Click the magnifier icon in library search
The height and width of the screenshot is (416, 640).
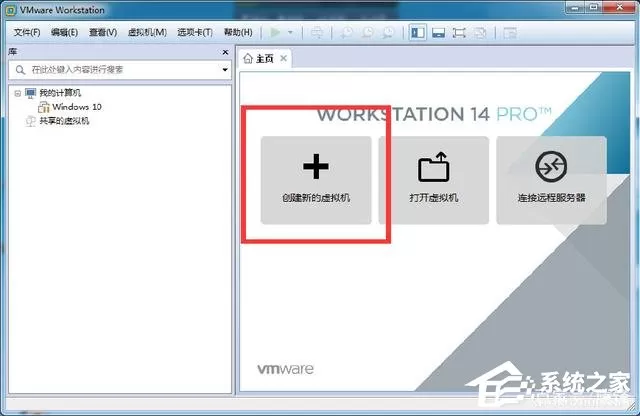click(x=20, y=70)
